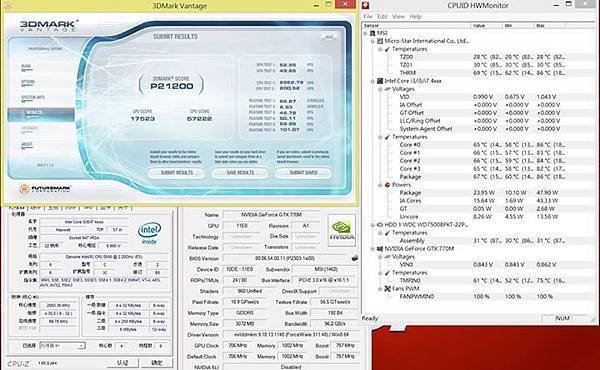Click the NVIDIA logo in GPU-Z
Image resolution: width=600 pixels, height=370 pixels.
[x=341, y=230]
